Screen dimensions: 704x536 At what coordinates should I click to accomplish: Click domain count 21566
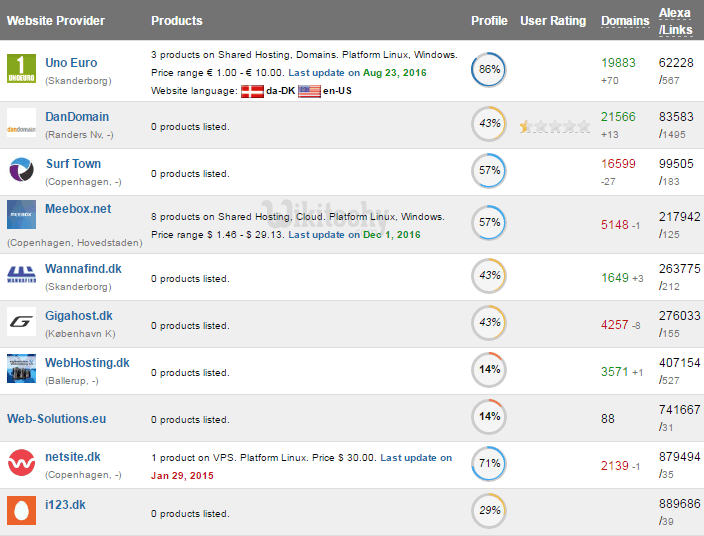tap(618, 117)
